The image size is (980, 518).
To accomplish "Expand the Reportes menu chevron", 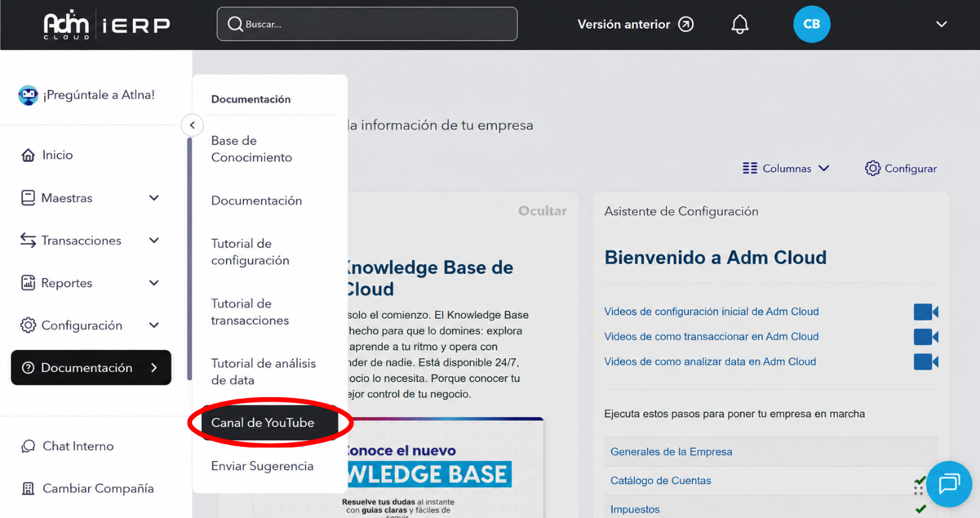I will 154,283.
